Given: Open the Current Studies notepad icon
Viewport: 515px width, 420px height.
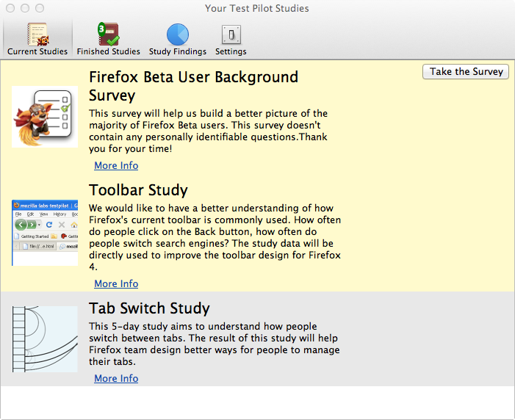Looking at the screenshot, I should coord(37,35).
